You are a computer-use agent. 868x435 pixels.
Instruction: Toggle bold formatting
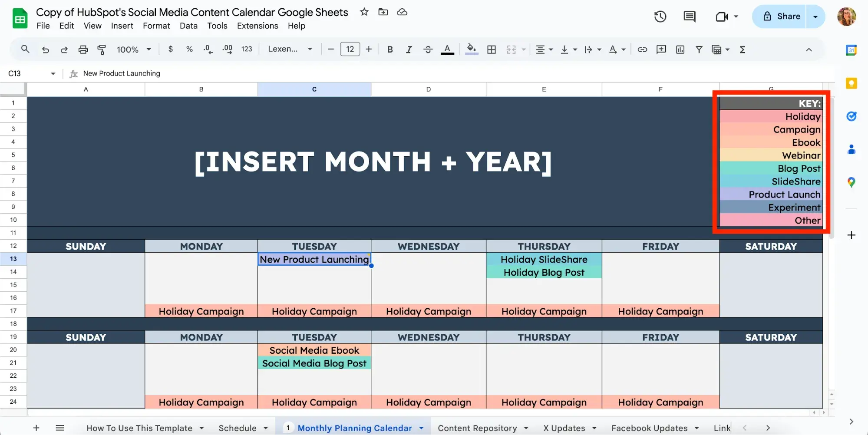[x=390, y=49]
